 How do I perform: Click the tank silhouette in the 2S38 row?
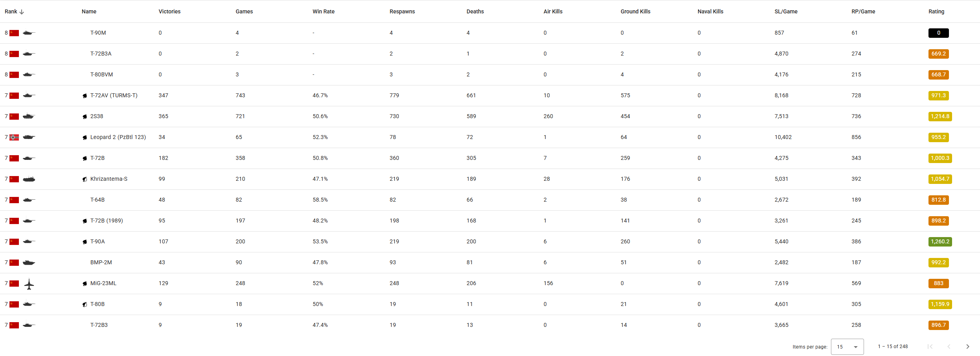click(x=29, y=117)
